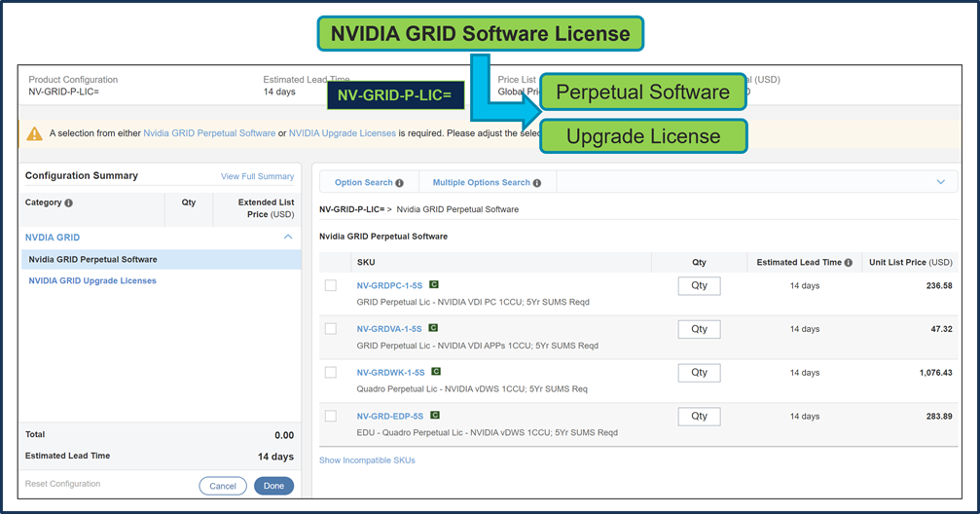Viewport: 980px width, 514px height.
Task: Click the Qty field for NV-GRDWK-1-5S
Action: click(x=700, y=373)
